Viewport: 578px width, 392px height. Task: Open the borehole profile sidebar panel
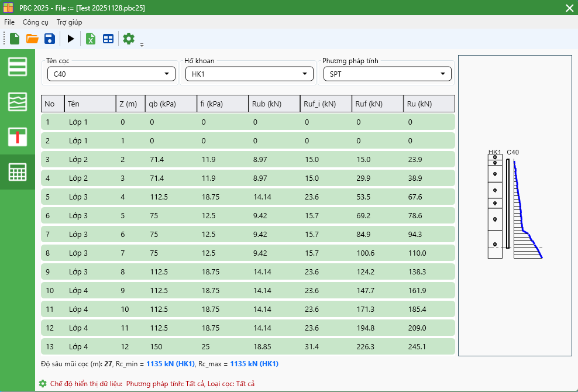point(18,102)
